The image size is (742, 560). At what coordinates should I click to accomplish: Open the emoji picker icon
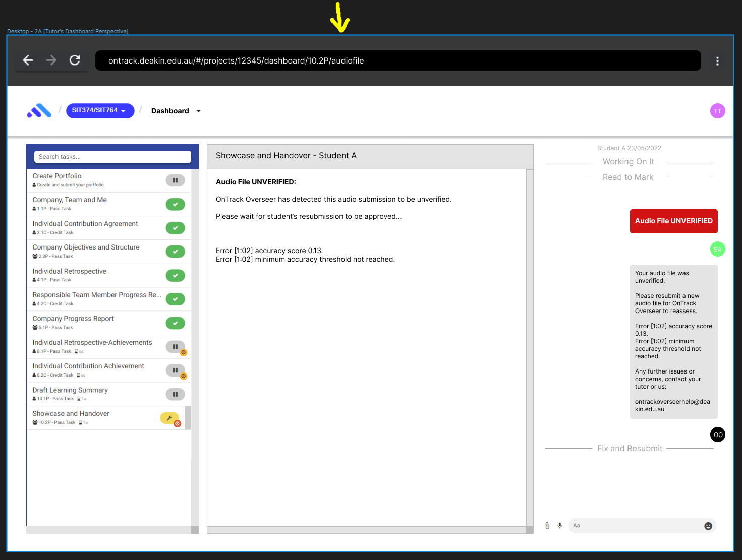tap(708, 526)
